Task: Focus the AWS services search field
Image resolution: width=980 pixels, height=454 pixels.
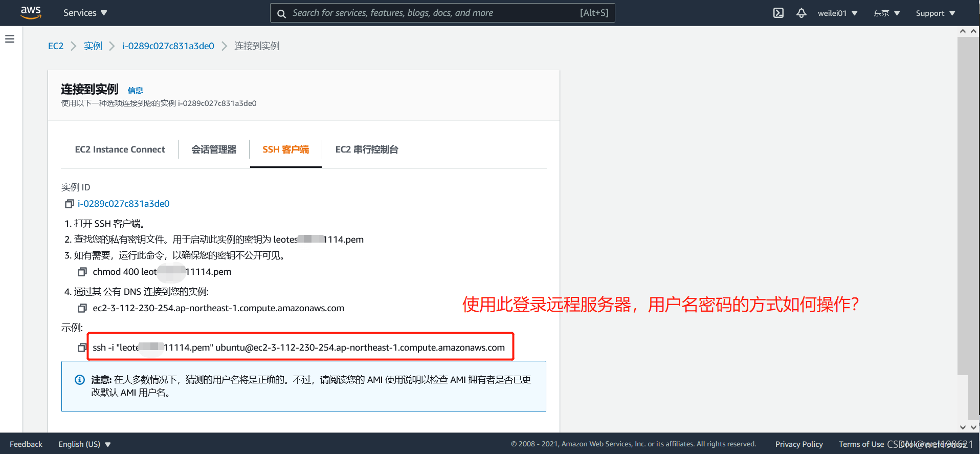Action: (442, 13)
